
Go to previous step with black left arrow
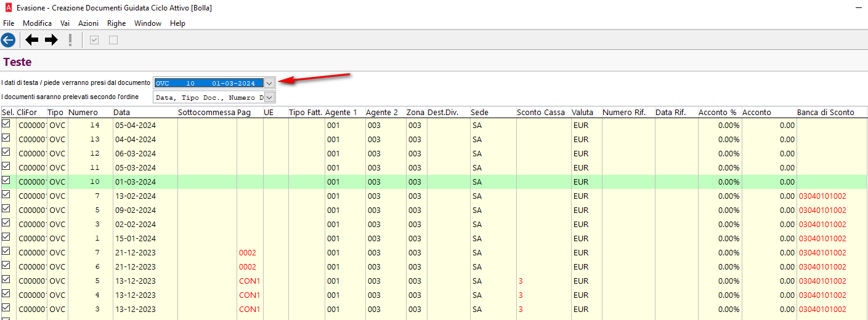click(31, 40)
